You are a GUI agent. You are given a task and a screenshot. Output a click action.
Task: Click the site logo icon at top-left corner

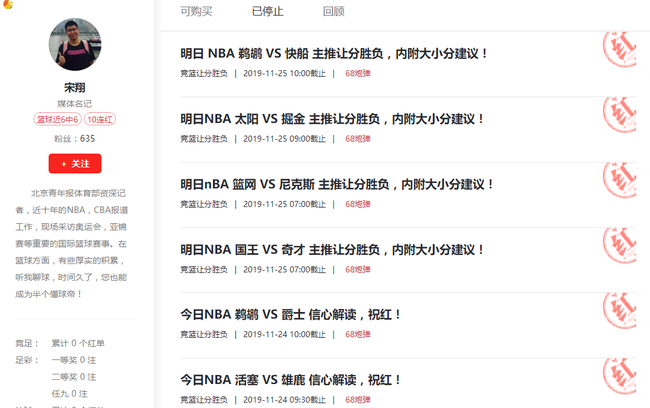(7, 4)
